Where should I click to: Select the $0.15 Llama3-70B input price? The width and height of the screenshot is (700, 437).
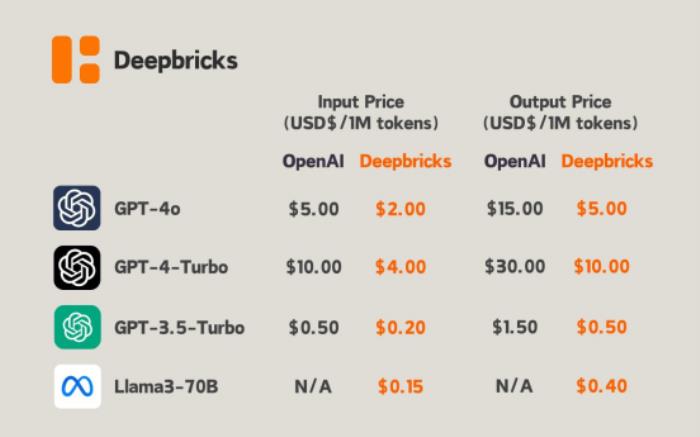[x=400, y=387]
